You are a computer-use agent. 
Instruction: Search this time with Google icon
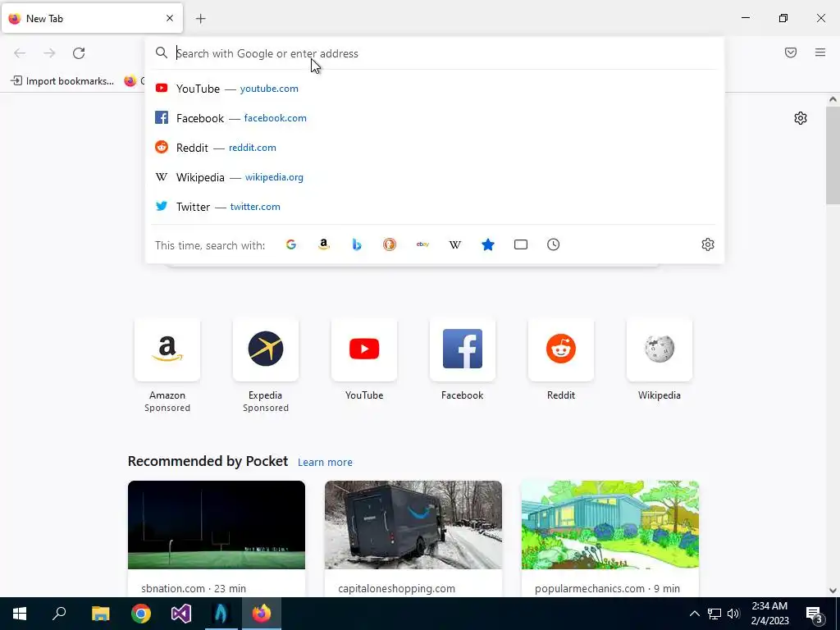coord(291,244)
